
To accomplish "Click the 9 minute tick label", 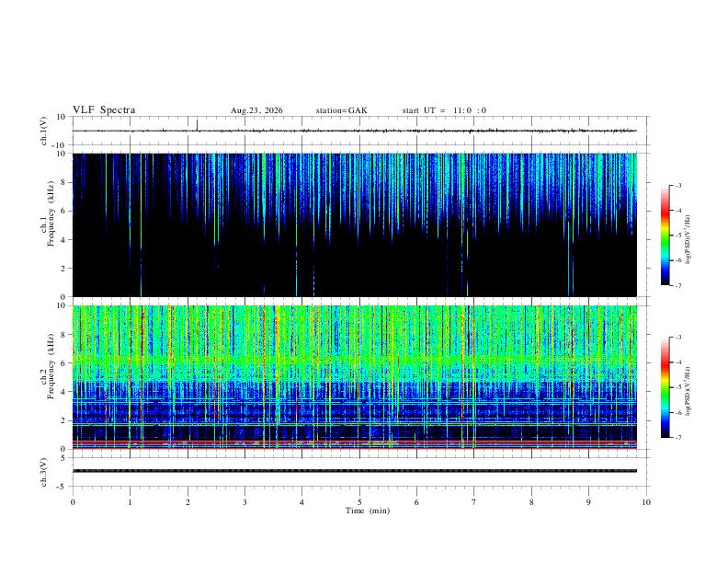I will [588, 502].
